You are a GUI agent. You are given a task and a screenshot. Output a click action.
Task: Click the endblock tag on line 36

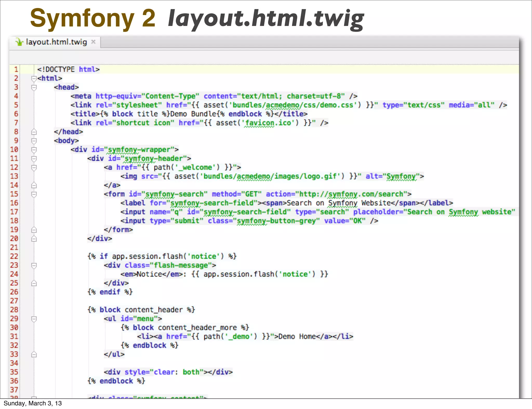point(116,381)
